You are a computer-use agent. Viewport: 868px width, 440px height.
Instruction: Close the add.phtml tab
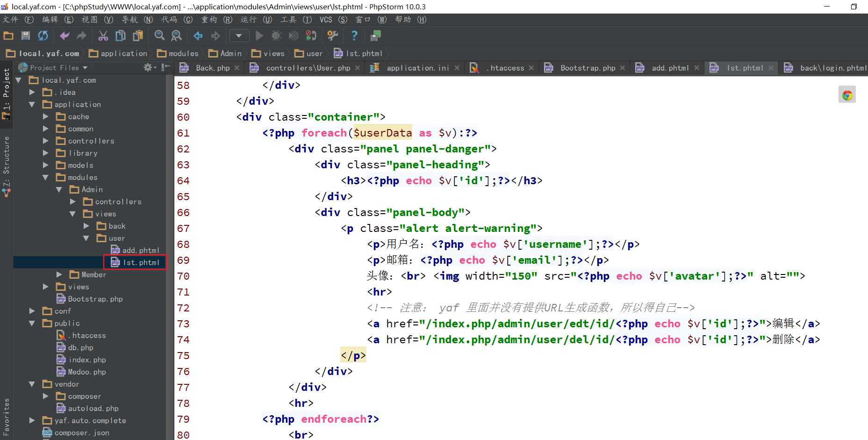click(x=696, y=68)
